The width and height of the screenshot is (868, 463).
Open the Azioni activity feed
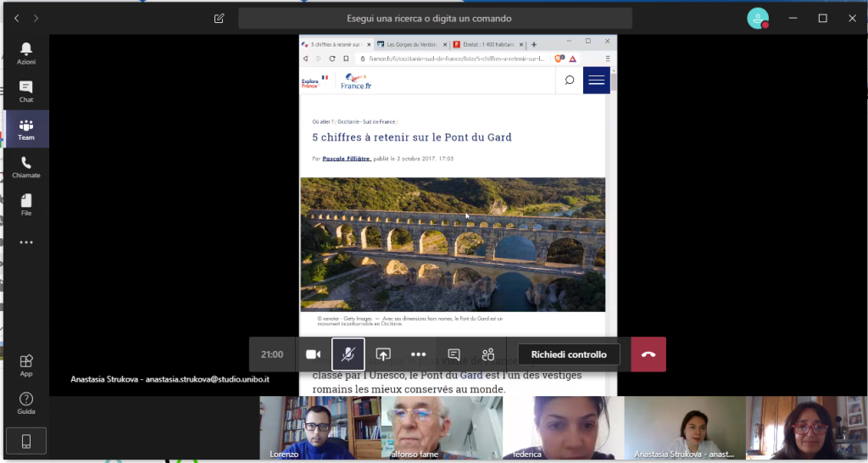pos(26,53)
